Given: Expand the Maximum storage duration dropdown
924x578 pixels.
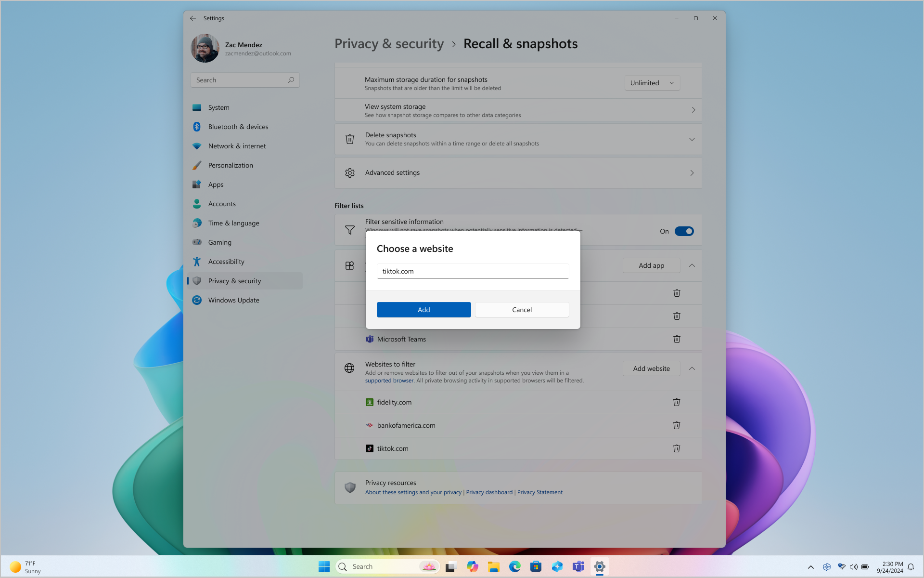Looking at the screenshot, I should pyautogui.click(x=651, y=82).
